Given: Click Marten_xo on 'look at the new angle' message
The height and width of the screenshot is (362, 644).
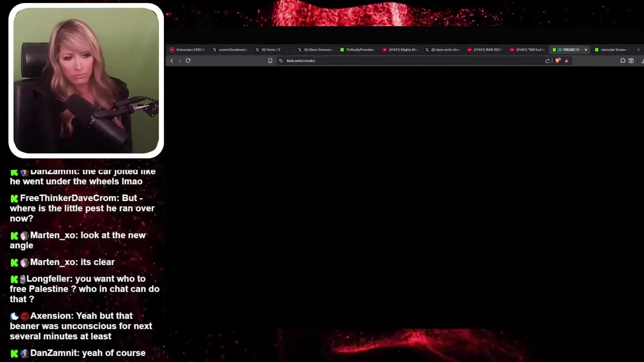Looking at the screenshot, I should [52, 235].
